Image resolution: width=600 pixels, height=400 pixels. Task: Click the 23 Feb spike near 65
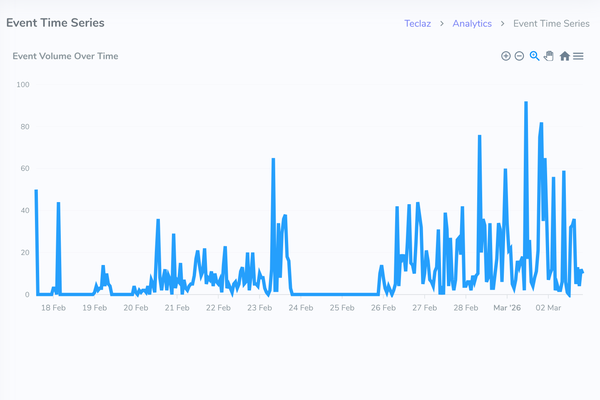273,159
